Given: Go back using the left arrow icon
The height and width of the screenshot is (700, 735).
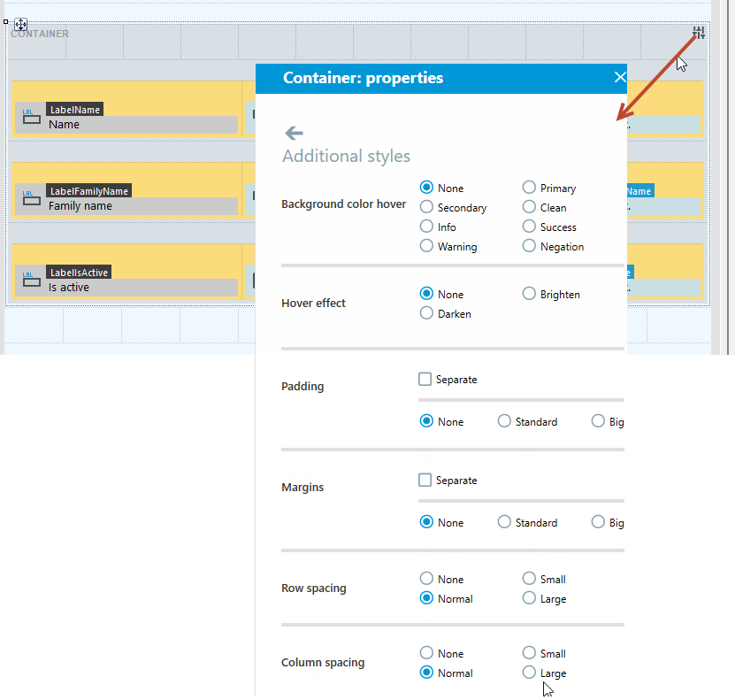Looking at the screenshot, I should (294, 133).
